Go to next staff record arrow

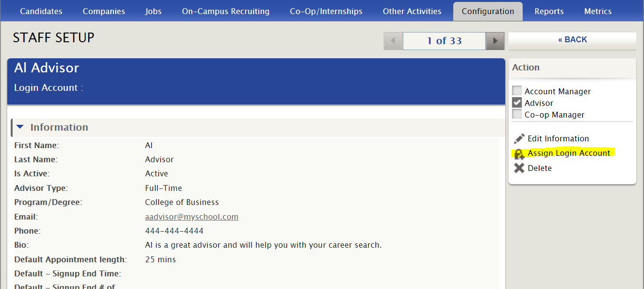coord(495,41)
